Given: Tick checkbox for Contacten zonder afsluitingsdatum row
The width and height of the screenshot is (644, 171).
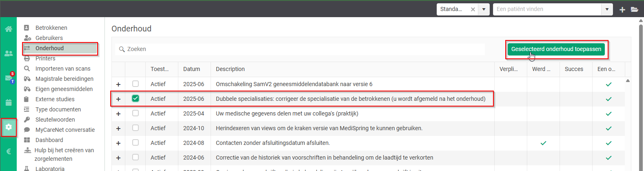Looking at the screenshot, I should click(x=135, y=142).
